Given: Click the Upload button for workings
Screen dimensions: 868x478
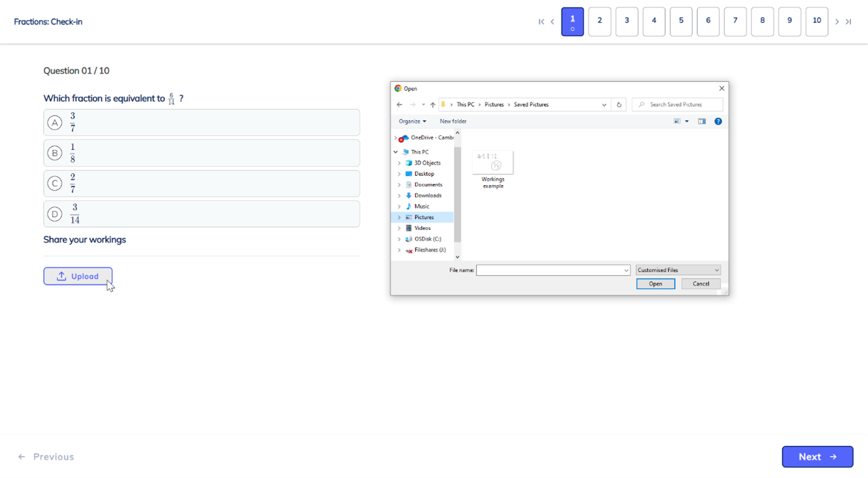Looking at the screenshot, I should click(x=78, y=276).
